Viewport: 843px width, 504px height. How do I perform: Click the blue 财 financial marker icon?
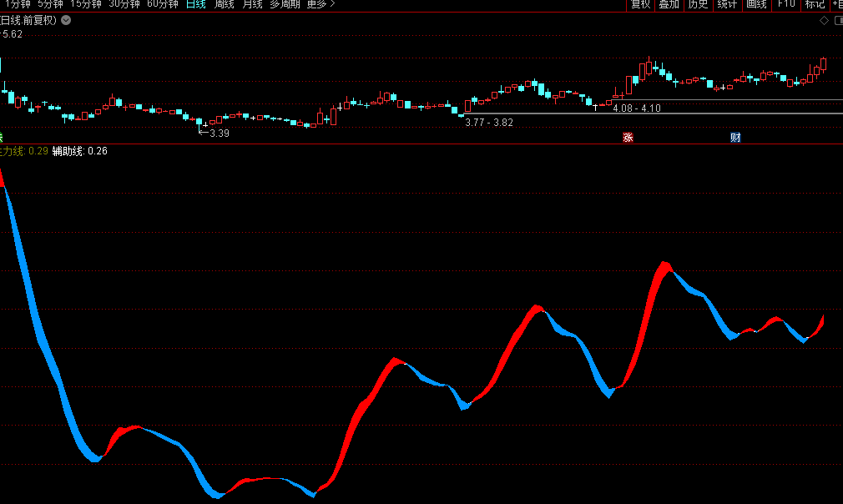(735, 138)
